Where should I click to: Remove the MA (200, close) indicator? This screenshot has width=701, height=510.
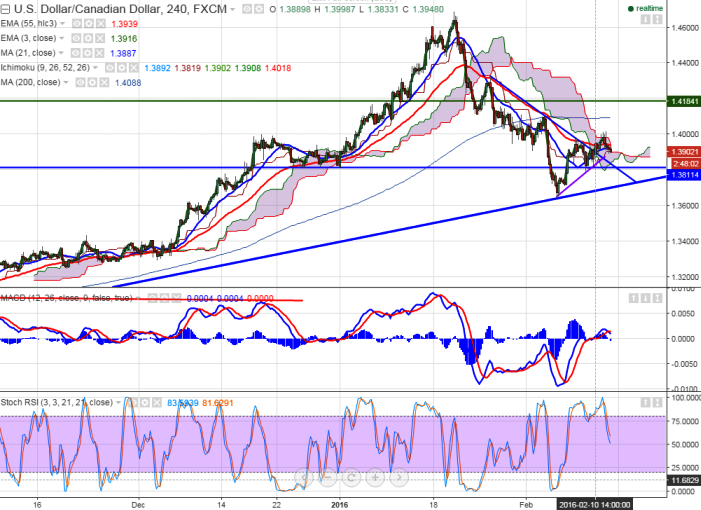(104, 83)
